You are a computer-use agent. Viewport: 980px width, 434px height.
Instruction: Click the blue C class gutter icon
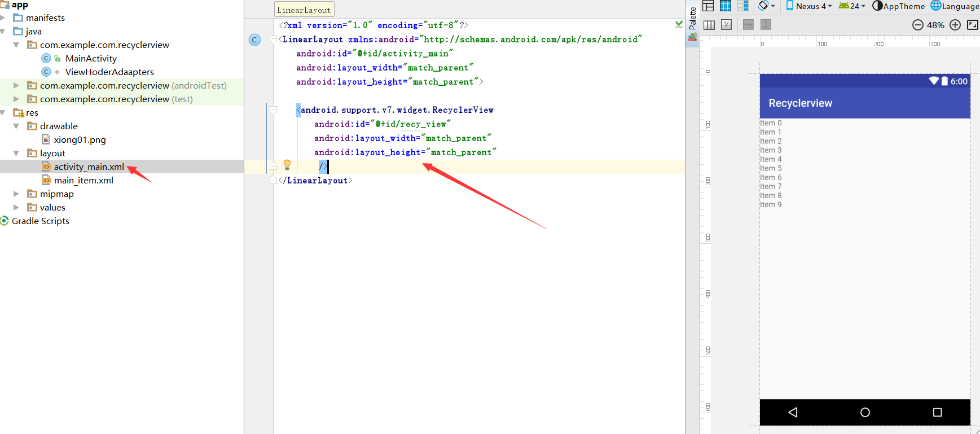(x=255, y=40)
